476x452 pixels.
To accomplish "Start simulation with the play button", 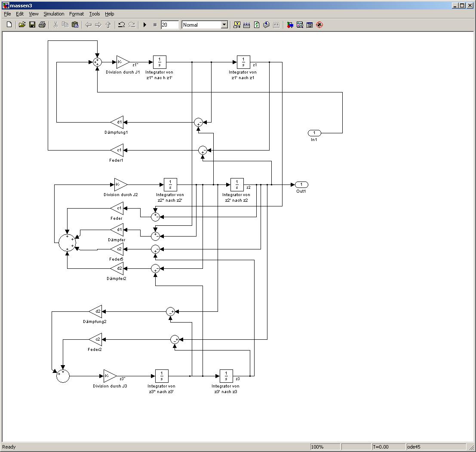I will [x=145, y=25].
